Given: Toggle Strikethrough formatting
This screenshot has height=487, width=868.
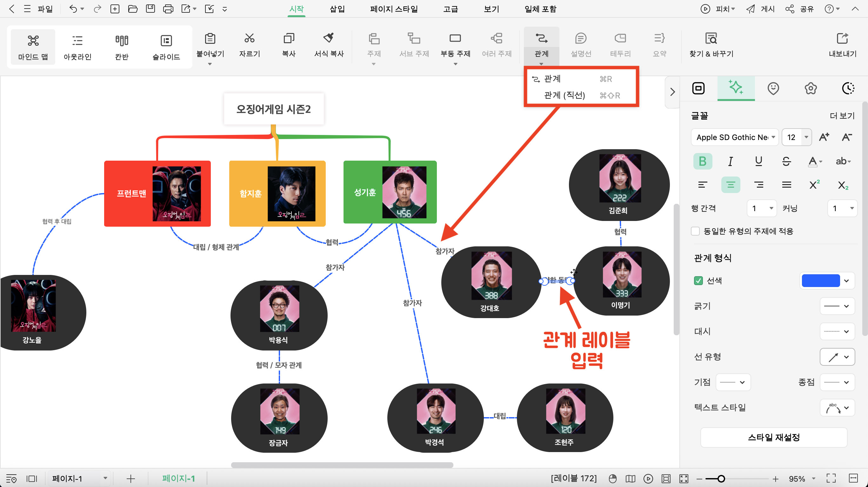Looking at the screenshot, I should 786,162.
